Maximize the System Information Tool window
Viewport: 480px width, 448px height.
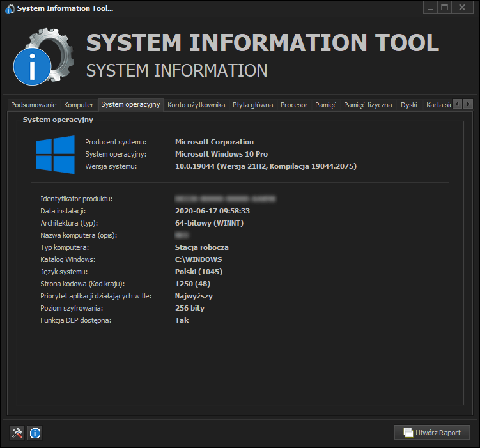[444, 8]
